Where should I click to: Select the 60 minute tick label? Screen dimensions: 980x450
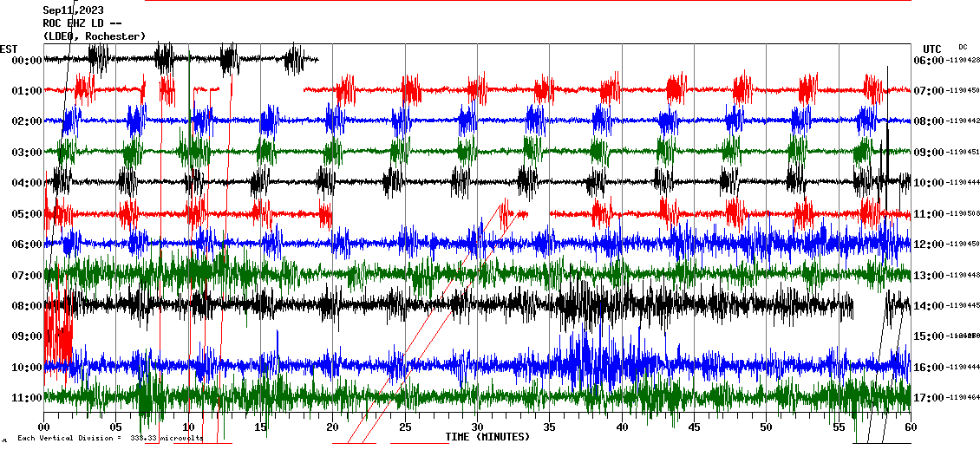coord(911,427)
